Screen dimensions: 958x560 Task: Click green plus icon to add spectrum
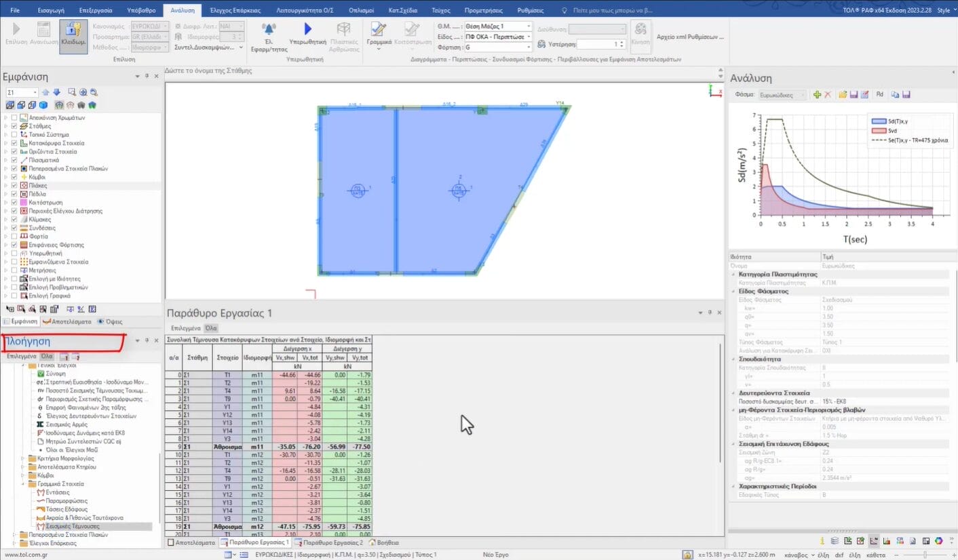coord(817,96)
